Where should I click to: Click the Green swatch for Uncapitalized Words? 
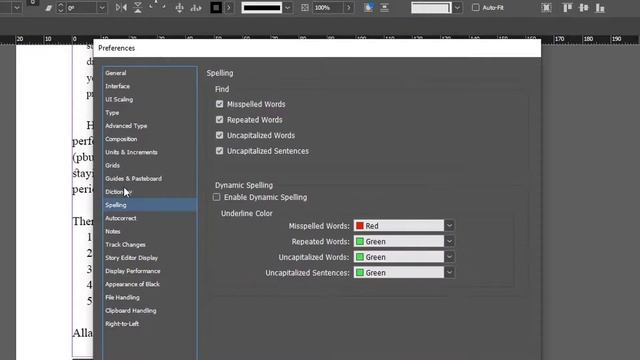point(360,257)
